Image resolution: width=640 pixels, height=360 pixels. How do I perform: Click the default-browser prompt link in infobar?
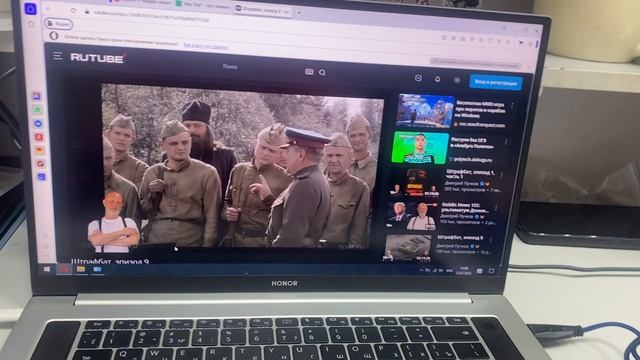point(206,46)
